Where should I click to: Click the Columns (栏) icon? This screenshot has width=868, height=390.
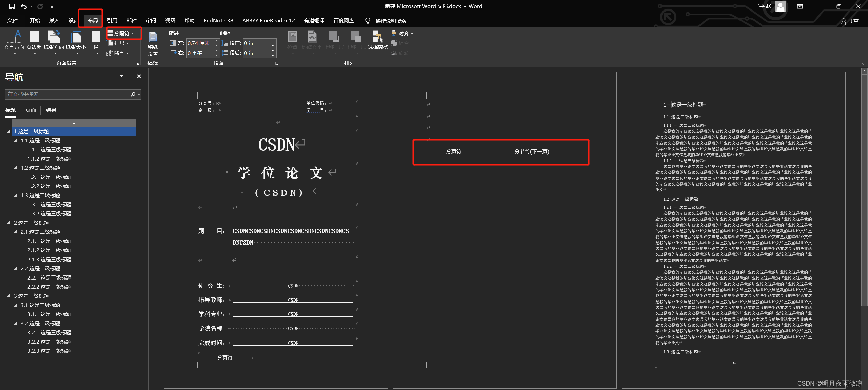pos(96,37)
